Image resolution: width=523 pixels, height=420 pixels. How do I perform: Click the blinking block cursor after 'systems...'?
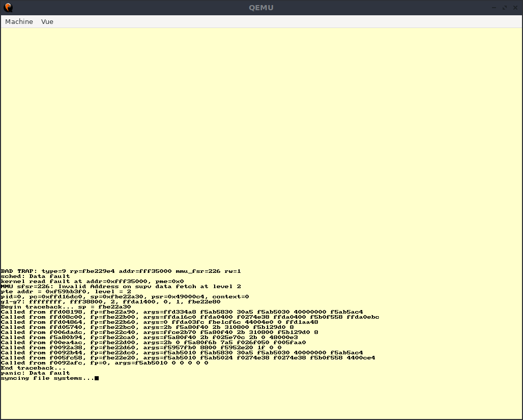[x=97, y=378]
